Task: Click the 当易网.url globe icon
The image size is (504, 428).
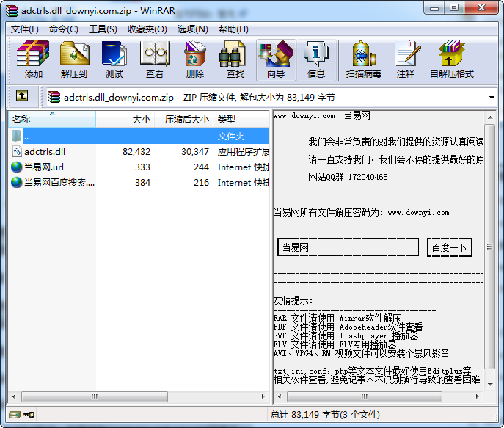Action: click(x=16, y=167)
